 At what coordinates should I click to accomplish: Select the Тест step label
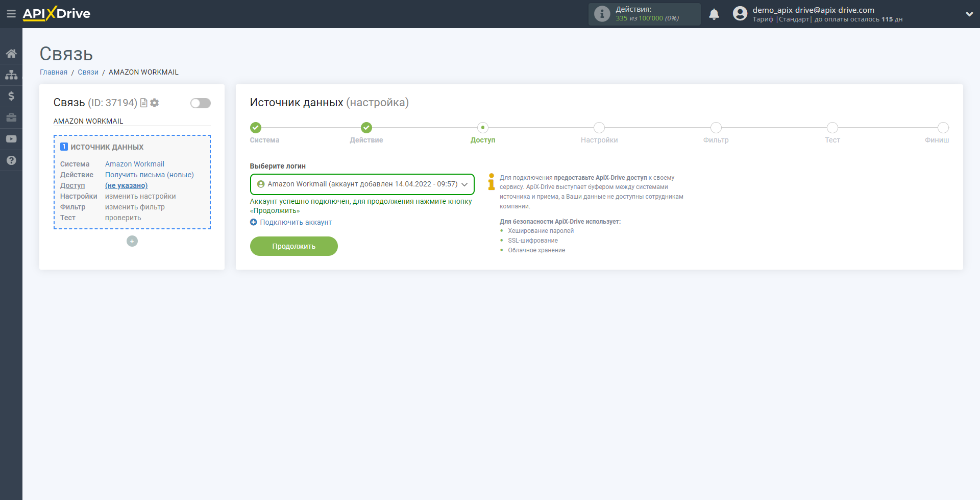click(832, 140)
